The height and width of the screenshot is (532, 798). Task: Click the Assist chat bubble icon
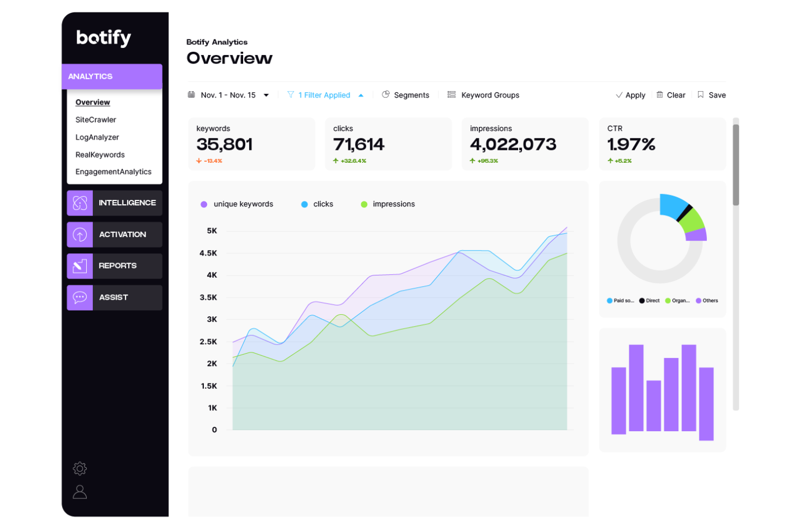[80, 298]
